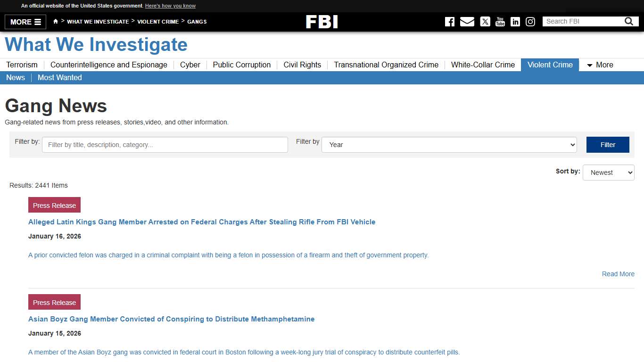
Task: Open the Most Wanted section
Action: pos(59,77)
